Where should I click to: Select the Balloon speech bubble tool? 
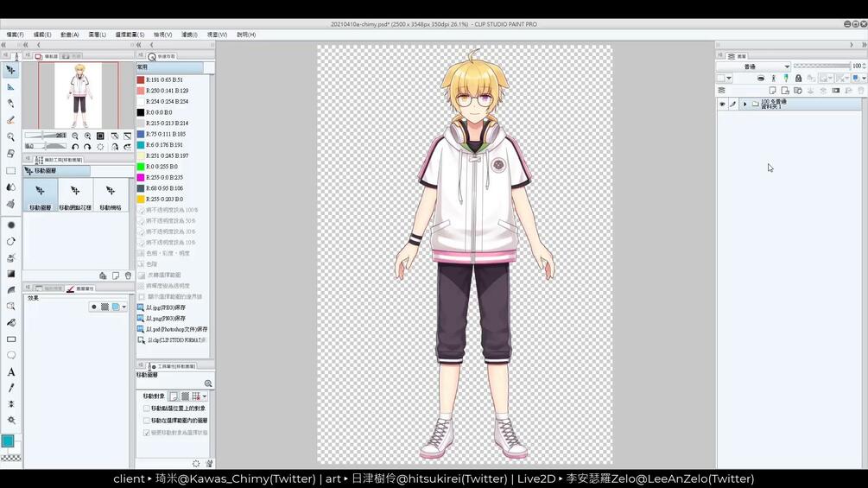(10, 355)
